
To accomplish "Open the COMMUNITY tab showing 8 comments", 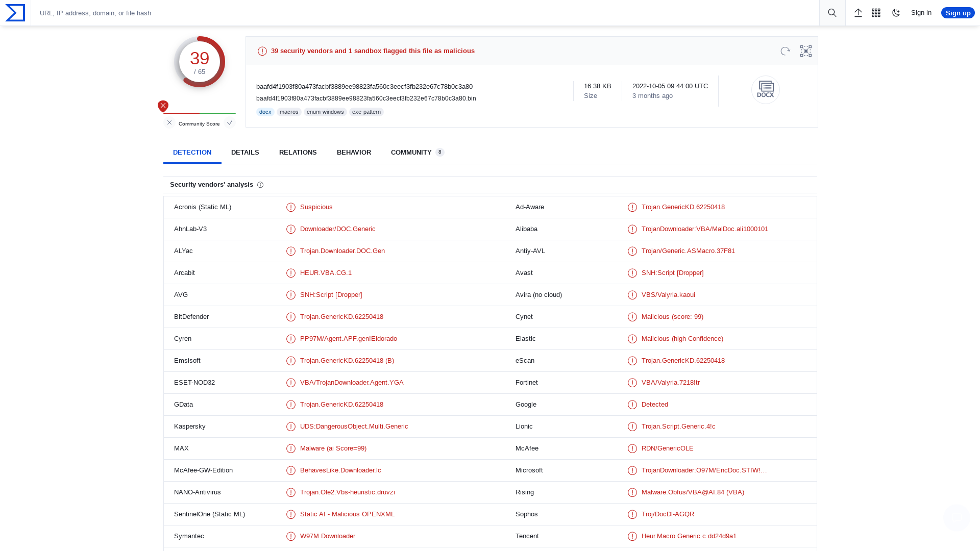I will [x=411, y=152].
